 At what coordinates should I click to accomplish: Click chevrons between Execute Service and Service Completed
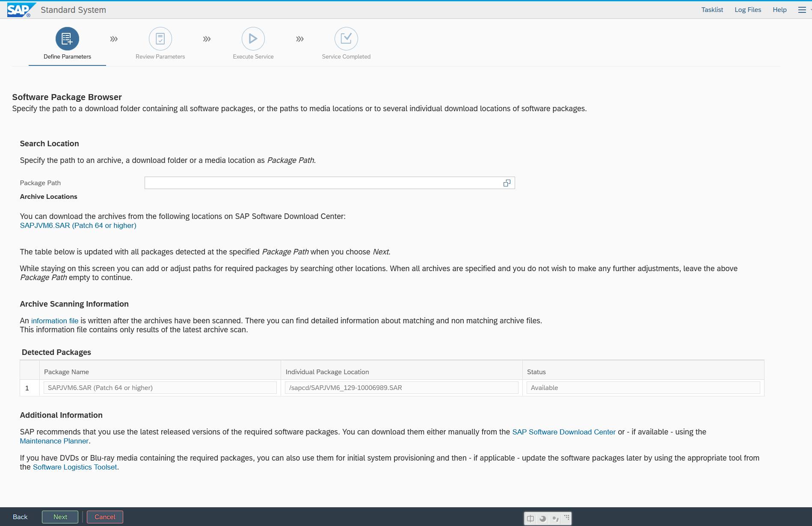(x=300, y=39)
